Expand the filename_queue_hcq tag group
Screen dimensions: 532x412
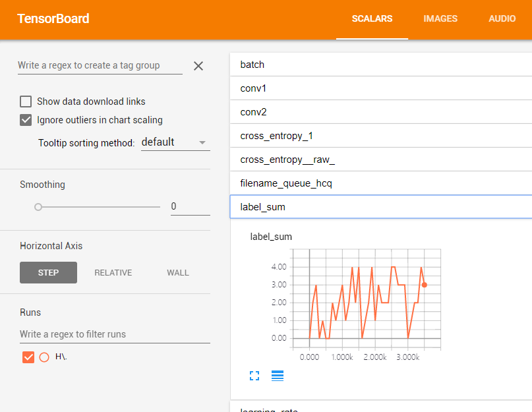coord(380,183)
